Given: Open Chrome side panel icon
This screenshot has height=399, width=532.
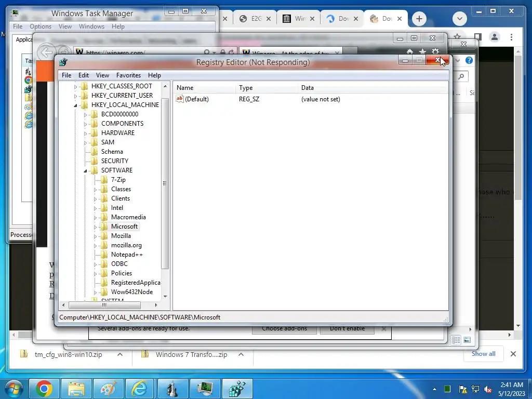Looking at the screenshot, I should pos(478,37).
